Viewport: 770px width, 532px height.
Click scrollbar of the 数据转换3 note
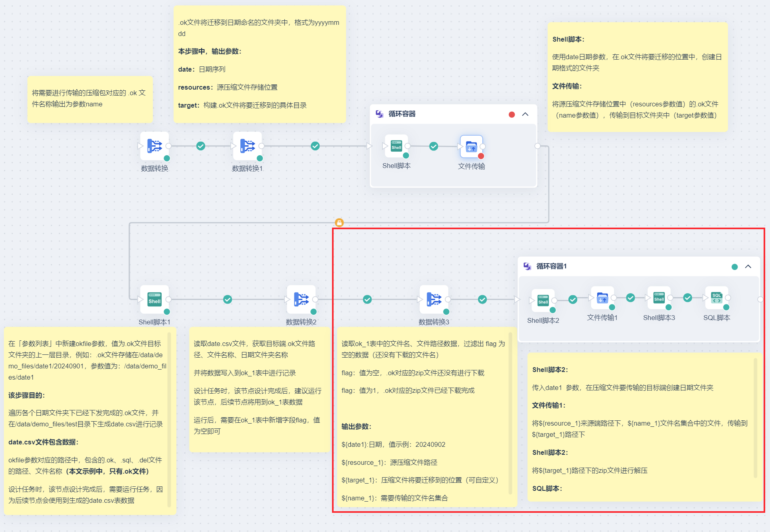[510, 412]
